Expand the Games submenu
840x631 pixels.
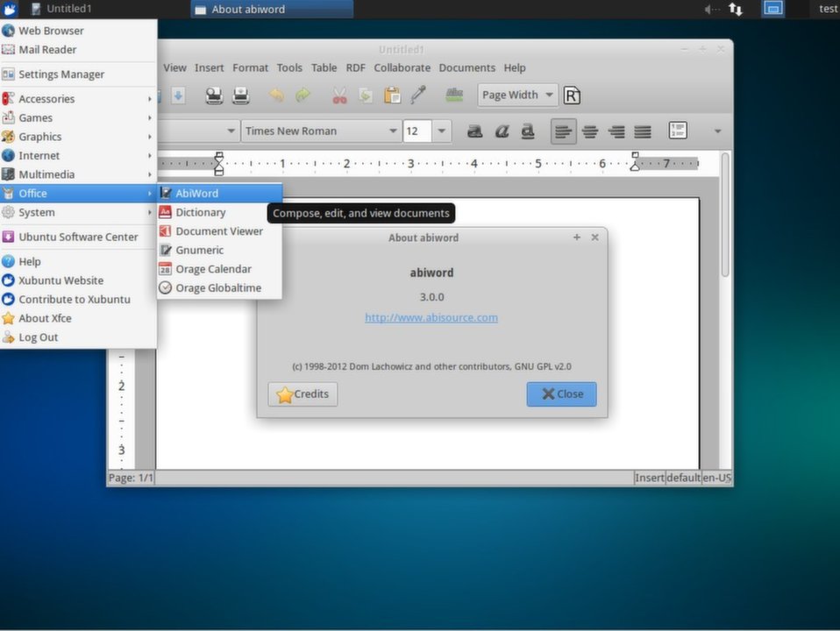(x=78, y=117)
